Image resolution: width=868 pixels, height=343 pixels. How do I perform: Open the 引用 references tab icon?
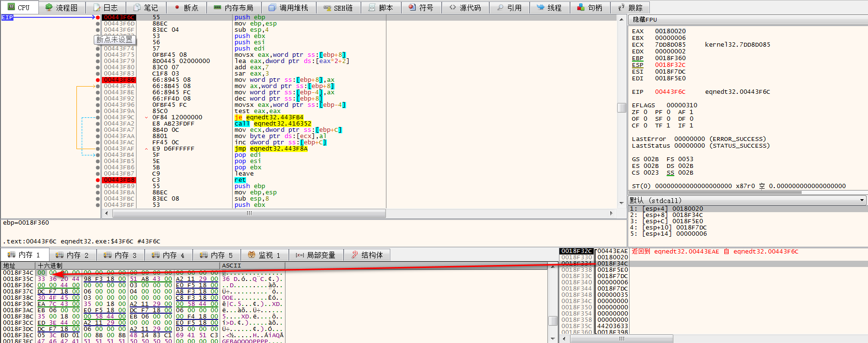pyautogui.click(x=500, y=7)
